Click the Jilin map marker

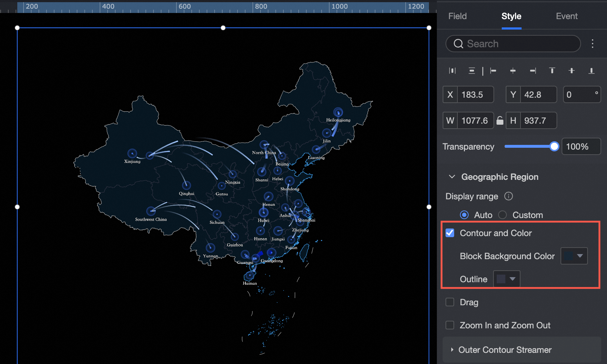coord(327,133)
